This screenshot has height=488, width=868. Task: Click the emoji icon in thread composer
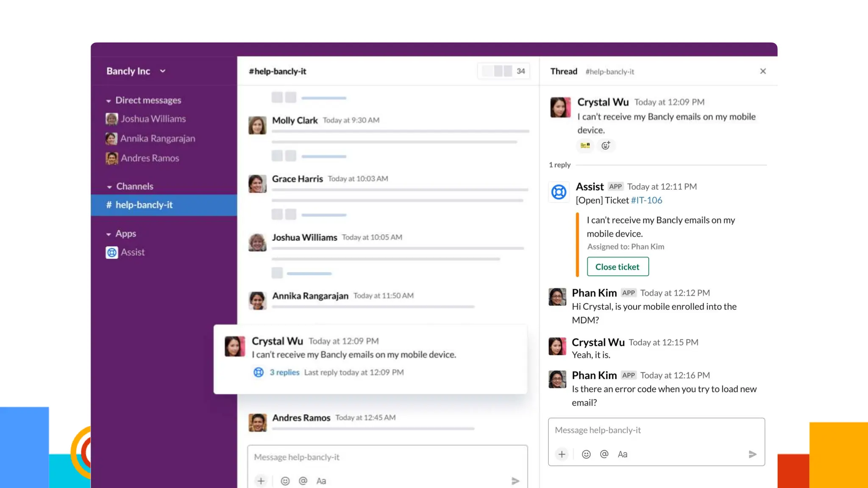pos(586,455)
